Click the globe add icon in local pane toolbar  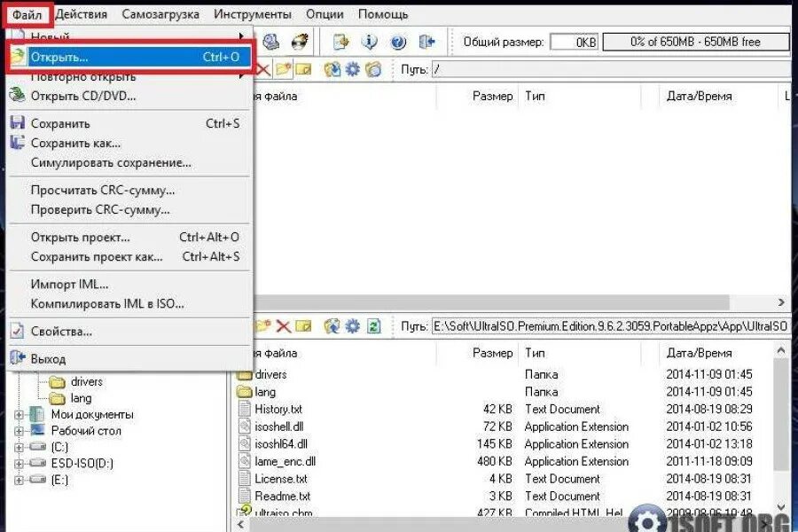click(332, 326)
